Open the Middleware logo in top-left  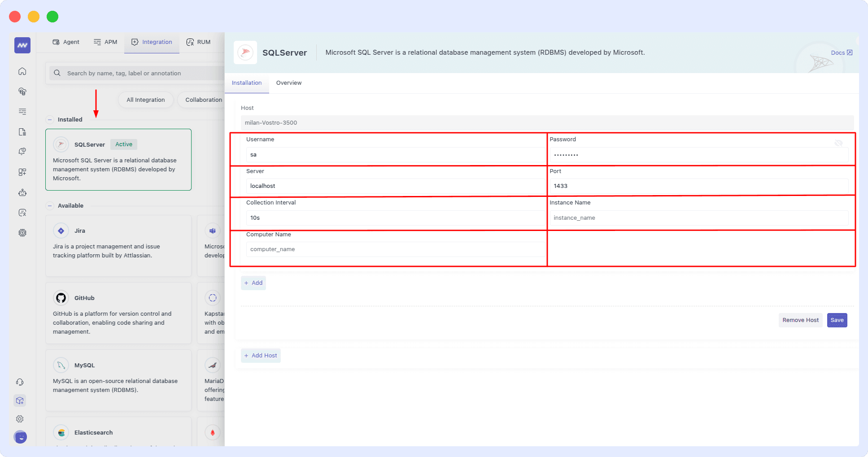tap(22, 45)
